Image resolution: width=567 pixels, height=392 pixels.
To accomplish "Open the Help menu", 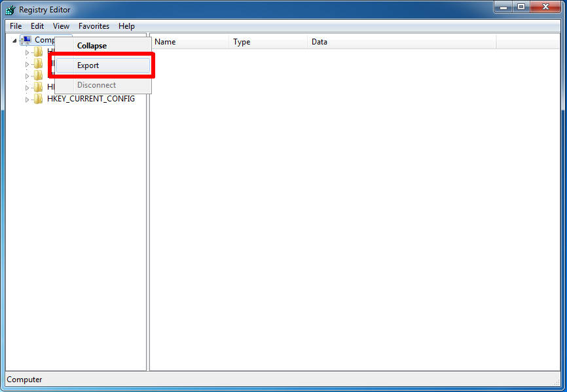I will (126, 26).
